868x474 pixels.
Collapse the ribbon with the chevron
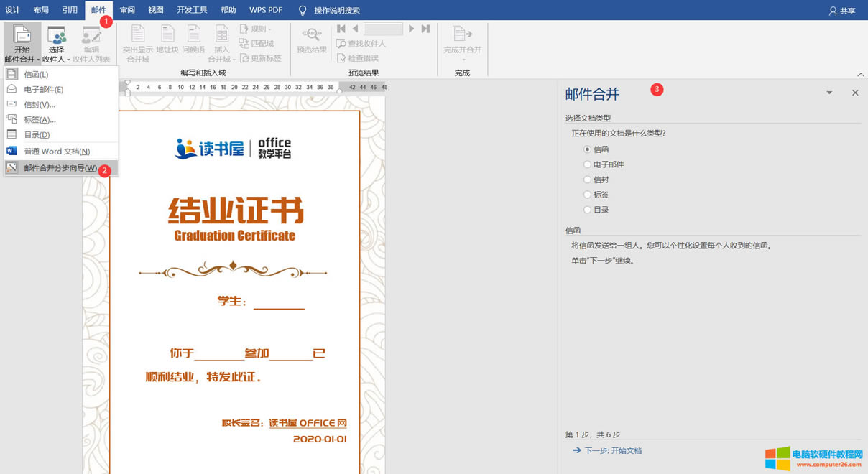(860, 75)
